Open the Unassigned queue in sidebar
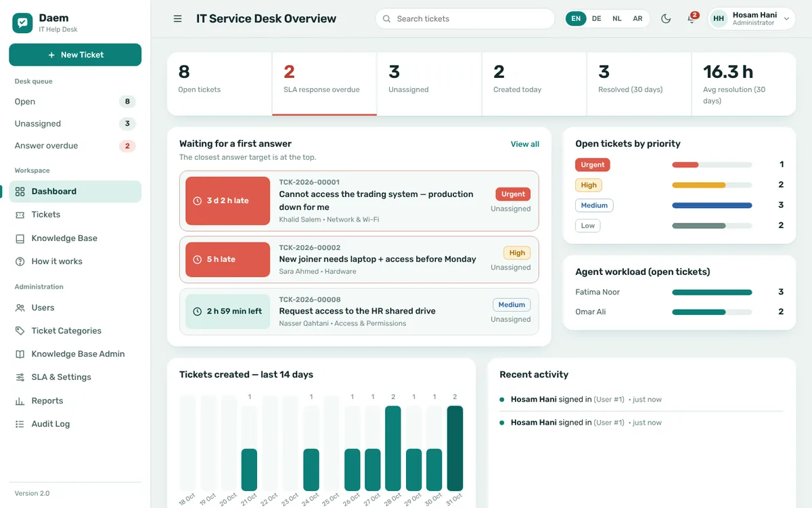812x508 pixels. 75,124
